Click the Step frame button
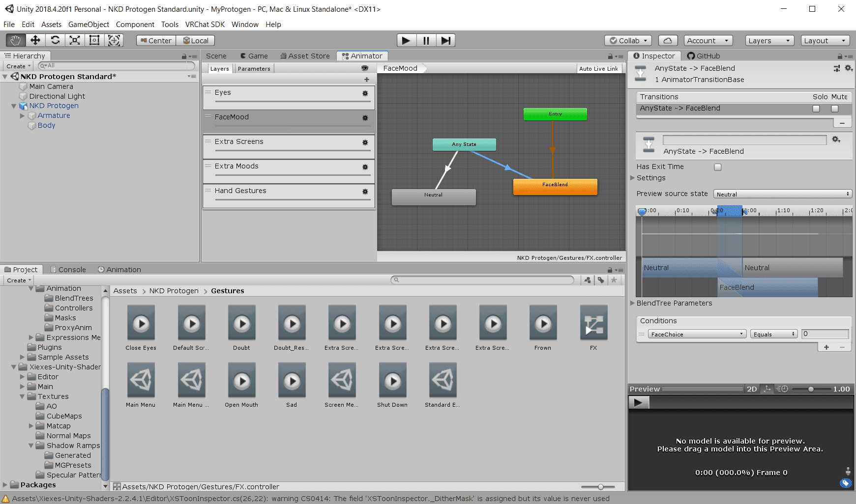Screen dimensions: 856x504 tap(445, 40)
